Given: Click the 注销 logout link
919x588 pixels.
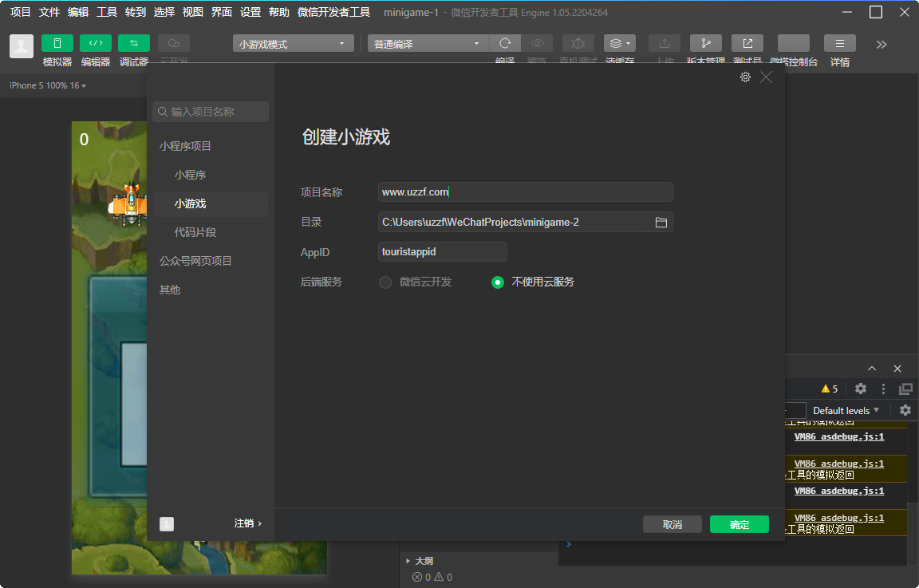Looking at the screenshot, I should pyautogui.click(x=247, y=523).
